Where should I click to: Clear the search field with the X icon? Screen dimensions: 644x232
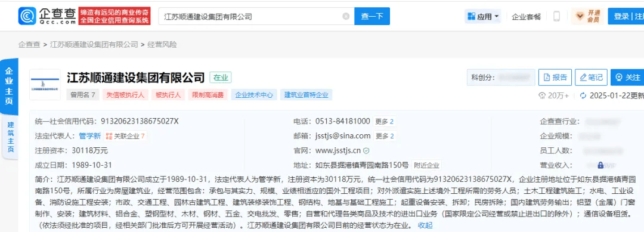[346, 17]
